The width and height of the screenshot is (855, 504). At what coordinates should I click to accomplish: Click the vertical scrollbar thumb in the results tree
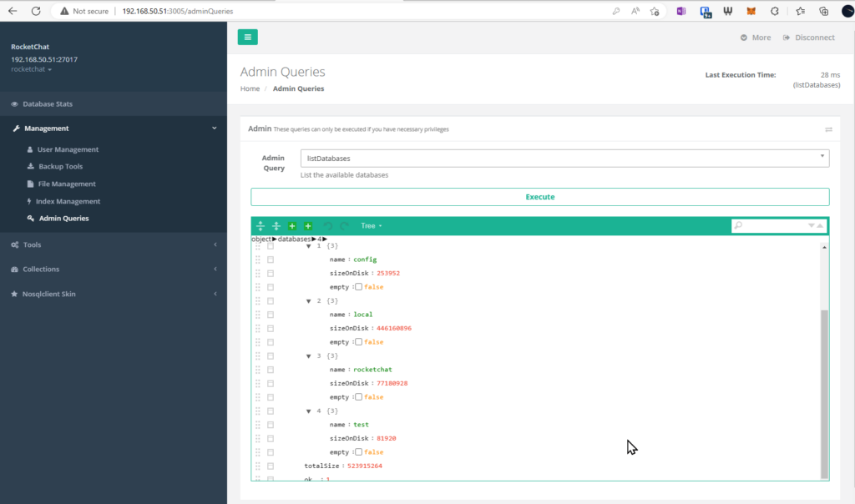(824, 394)
